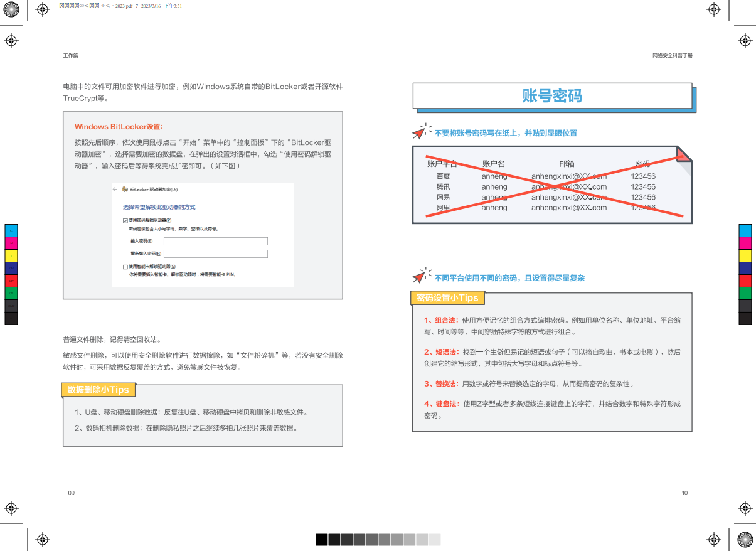
Task: Uncheck the 使用密码解锁驱动器 checkbox
Action: [125, 220]
